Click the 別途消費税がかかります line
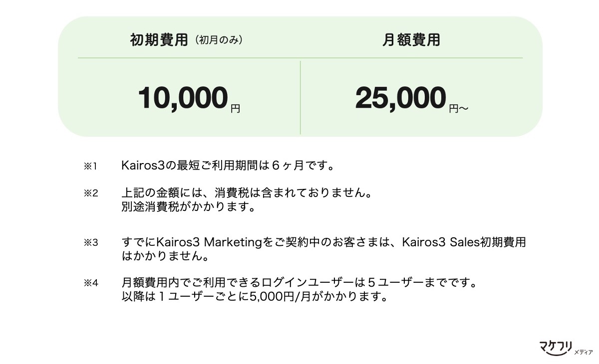Image resolution: width=599 pixels, height=364 pixels. pos(189,206)
